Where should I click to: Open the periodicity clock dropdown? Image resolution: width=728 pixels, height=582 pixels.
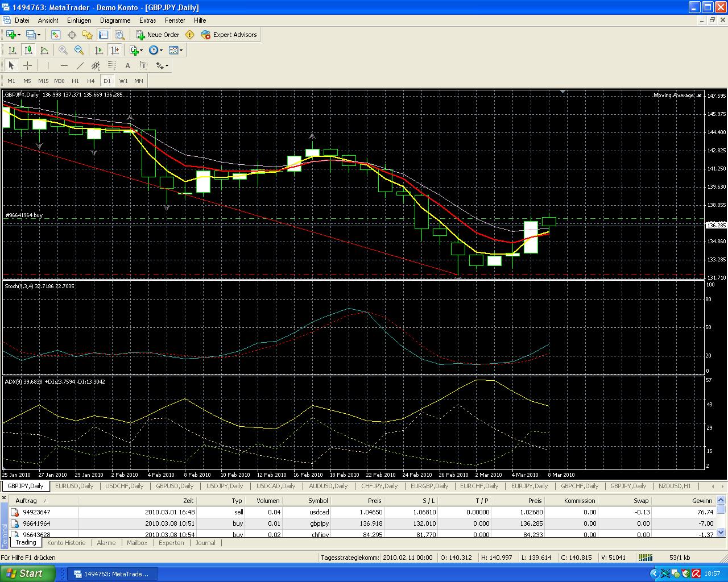point(155,50)
